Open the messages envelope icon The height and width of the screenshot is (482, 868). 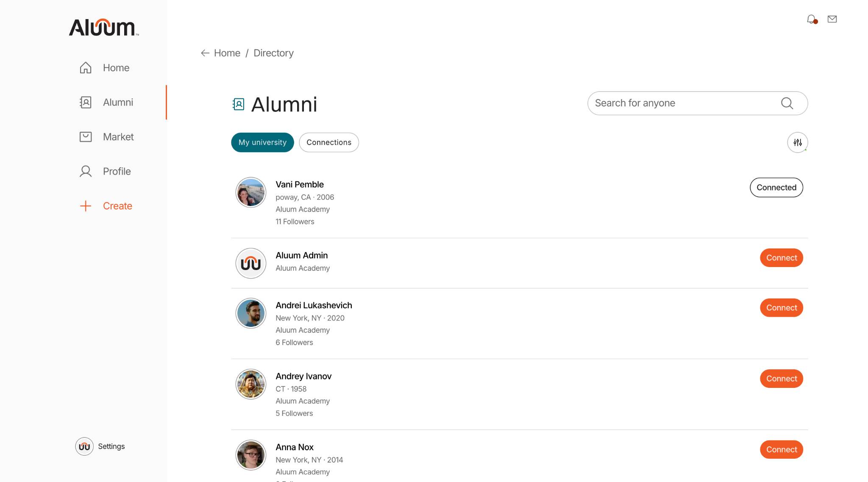832,19
